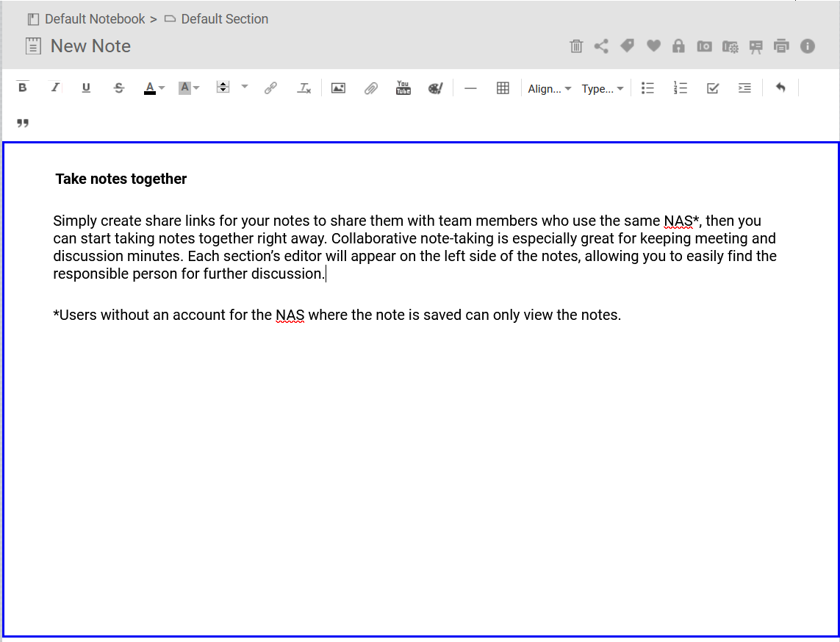
Task: Open the font color picker
Action: 154,88
